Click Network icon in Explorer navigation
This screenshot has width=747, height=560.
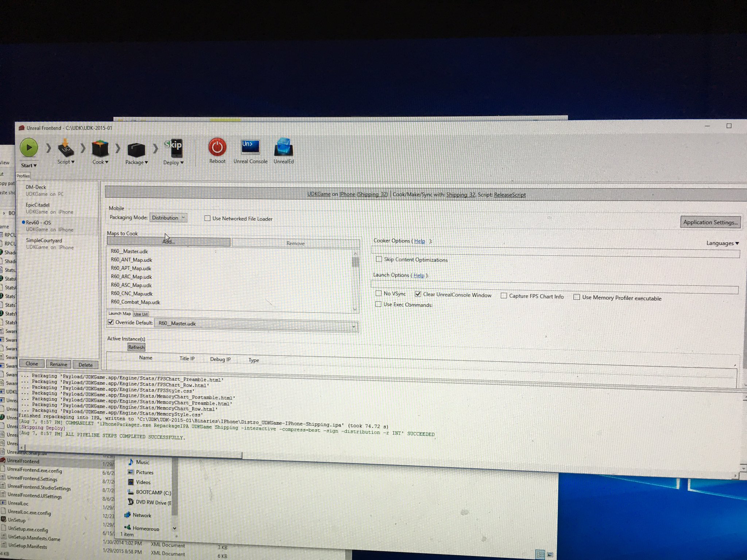(127, 515)
